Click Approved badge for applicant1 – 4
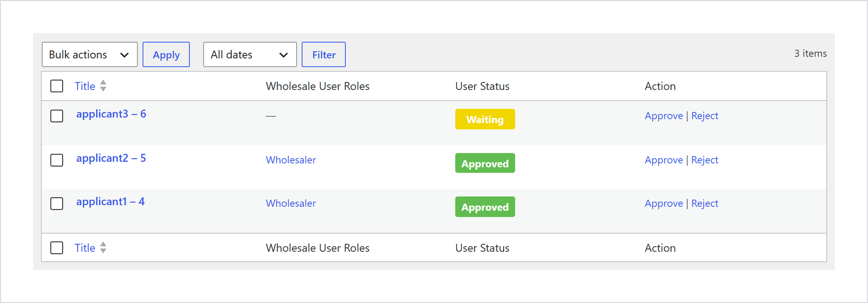The width and height of the screenshot is (868, 303). (x=485, y=207)
